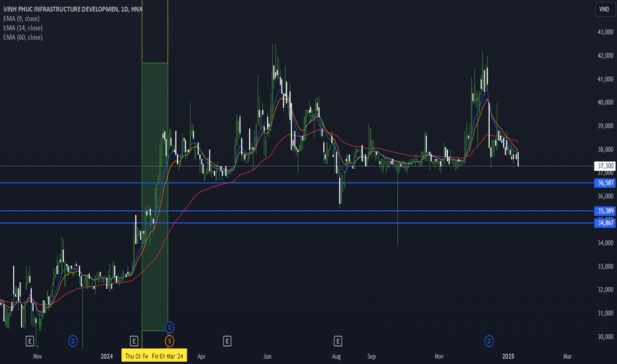Viewport: 617px width, 364px height.
Task: Click the leftmost D dividend marker
Action: point(73,341)
